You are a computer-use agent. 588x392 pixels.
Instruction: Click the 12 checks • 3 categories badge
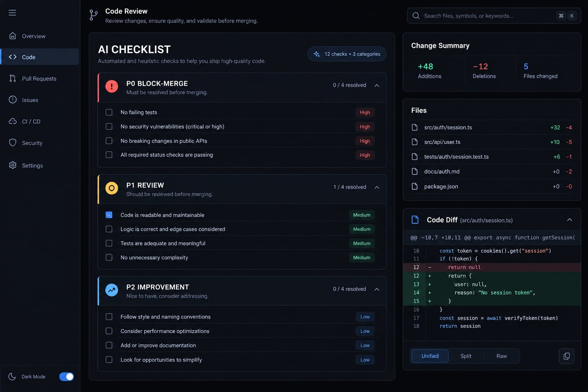[x=347, y=54]
